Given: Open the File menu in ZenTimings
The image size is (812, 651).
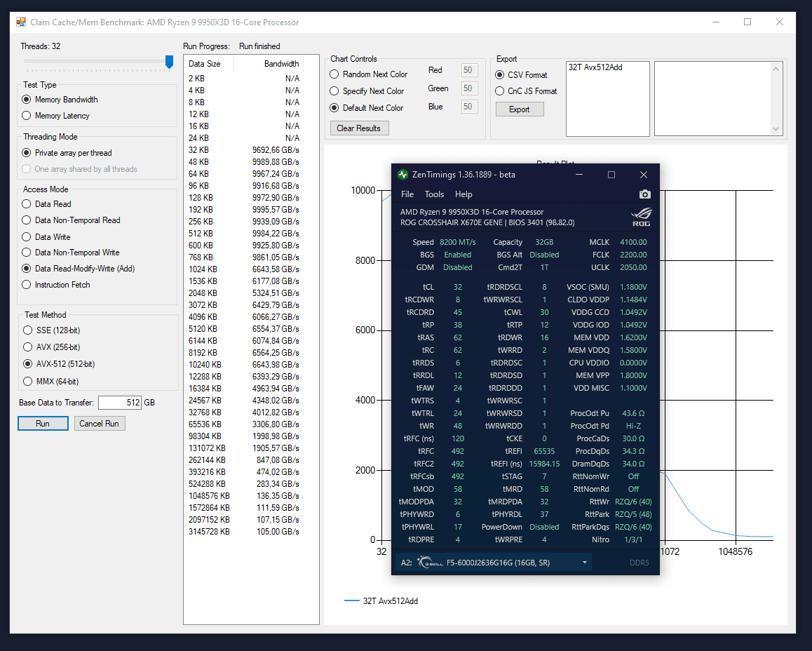Looking at the screenshot, I should tap(407, 194).
